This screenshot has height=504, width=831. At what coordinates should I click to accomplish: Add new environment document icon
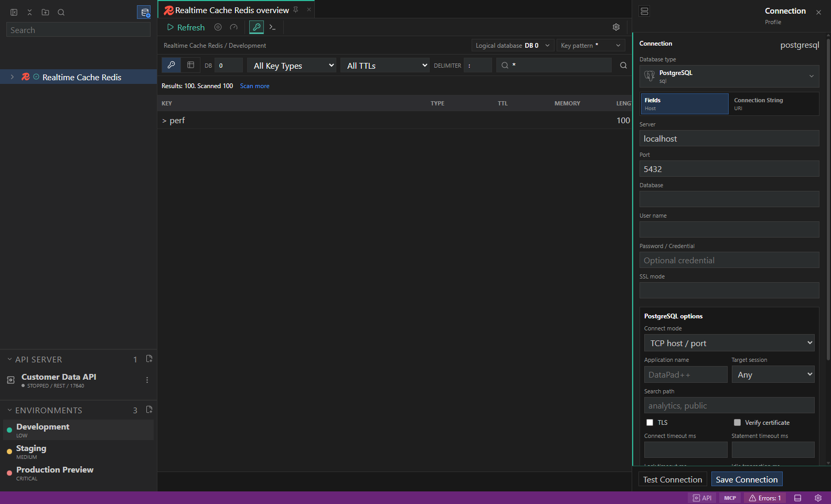click(x=149, y=410)
